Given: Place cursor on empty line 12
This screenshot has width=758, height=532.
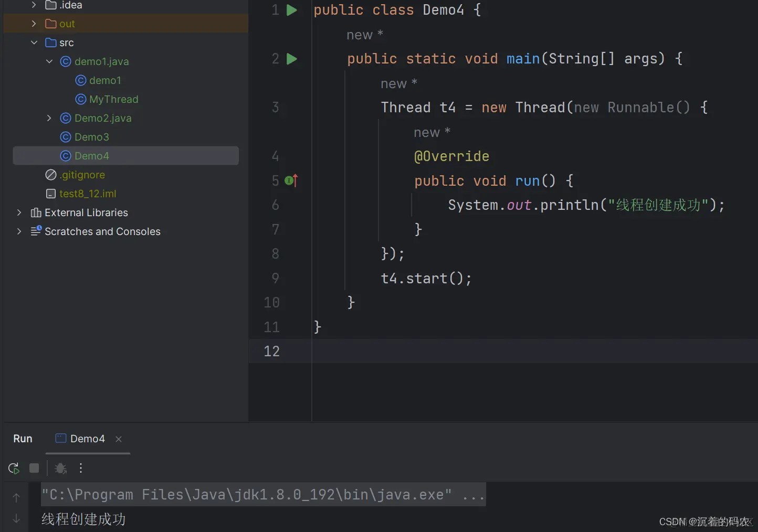Looking at the screenshot, I should tap(534, 351).
